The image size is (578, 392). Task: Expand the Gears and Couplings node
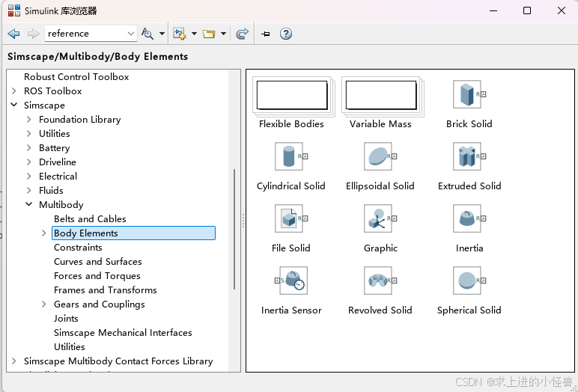pos(44,304)
